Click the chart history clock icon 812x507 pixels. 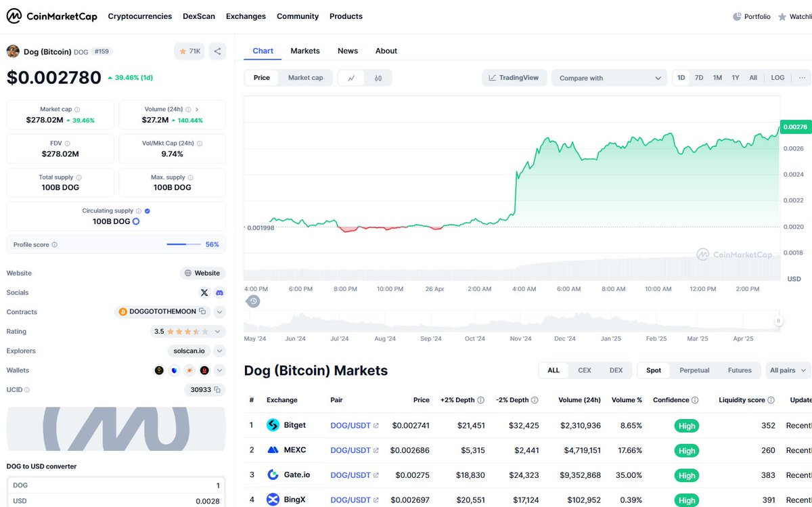pyautogui.click(x=253, y=301)
